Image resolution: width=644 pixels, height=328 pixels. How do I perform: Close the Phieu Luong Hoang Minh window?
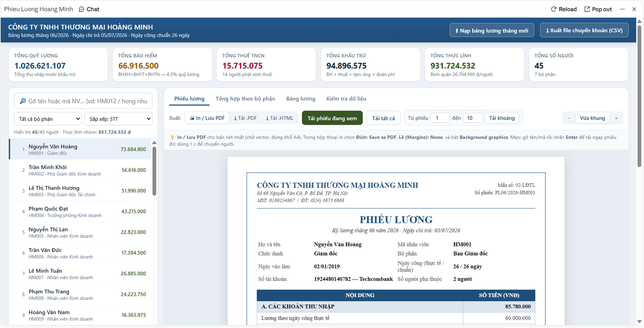634,9
